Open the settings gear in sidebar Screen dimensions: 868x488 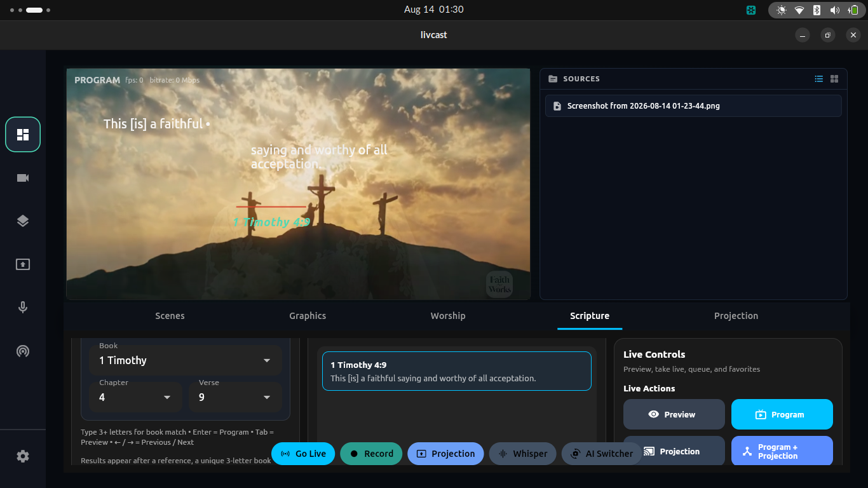click(x=23, y=456)
